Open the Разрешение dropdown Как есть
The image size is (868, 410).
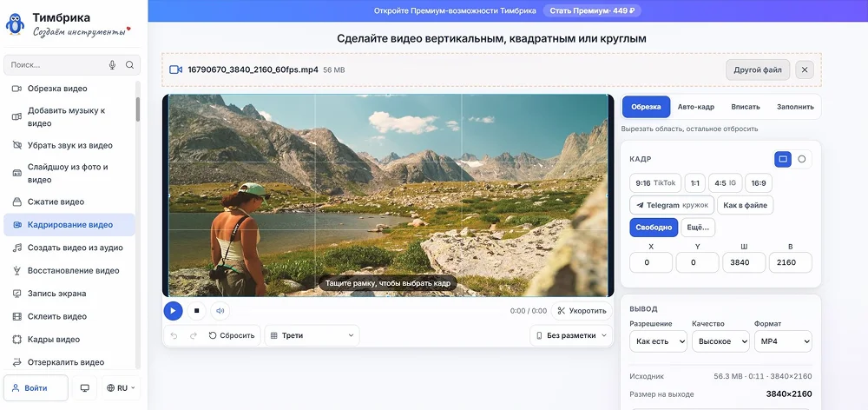658,341
